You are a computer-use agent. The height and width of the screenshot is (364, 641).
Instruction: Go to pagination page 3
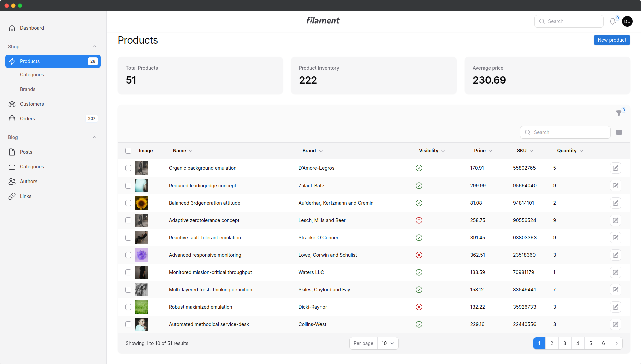pos(565,343)
